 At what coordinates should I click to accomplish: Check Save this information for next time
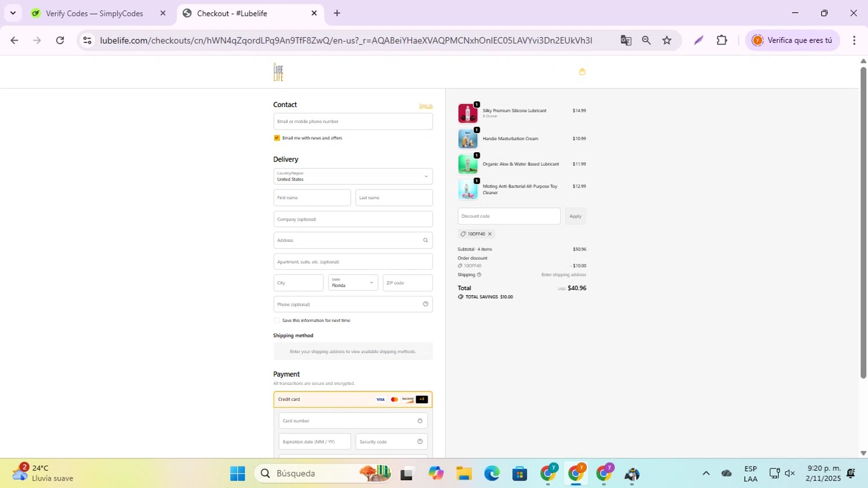tap(277, 320)
